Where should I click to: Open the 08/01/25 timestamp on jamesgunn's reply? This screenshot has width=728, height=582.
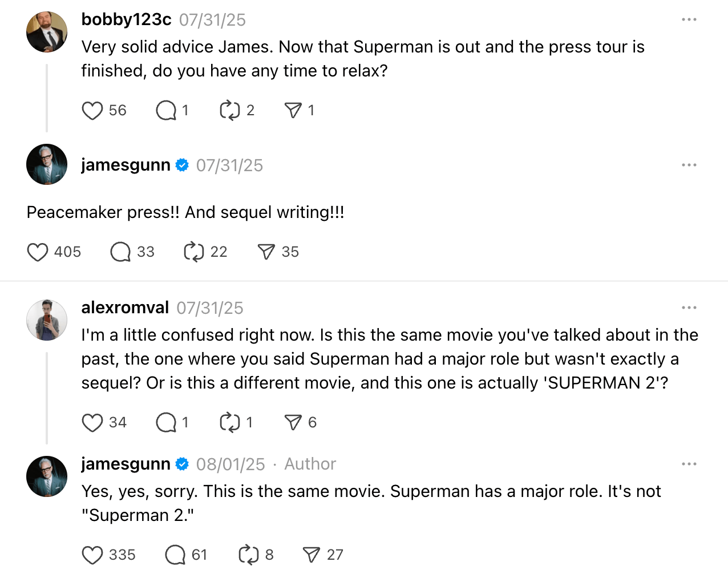(x=230, y=464)
